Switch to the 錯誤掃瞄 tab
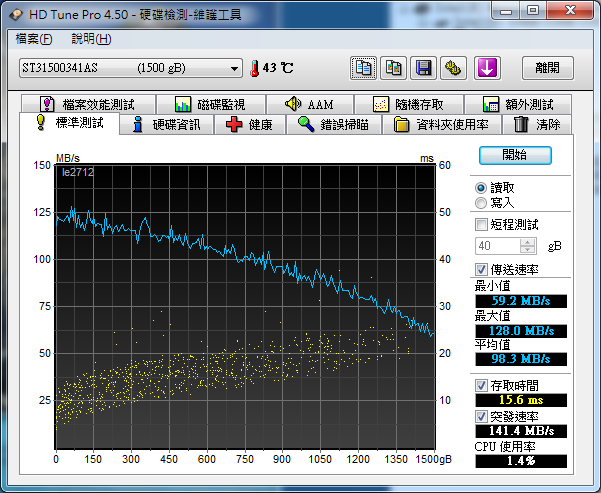 click(334, 125)
